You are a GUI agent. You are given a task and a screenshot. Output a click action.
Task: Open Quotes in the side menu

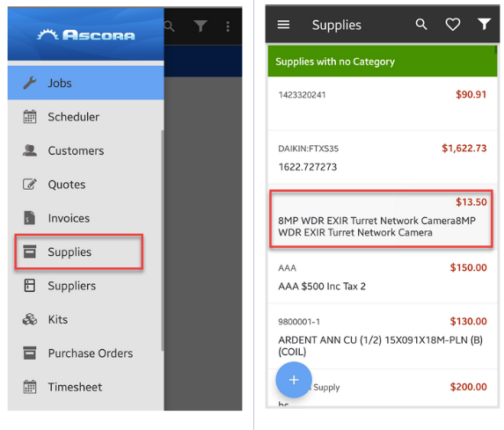tap(86, 184)
